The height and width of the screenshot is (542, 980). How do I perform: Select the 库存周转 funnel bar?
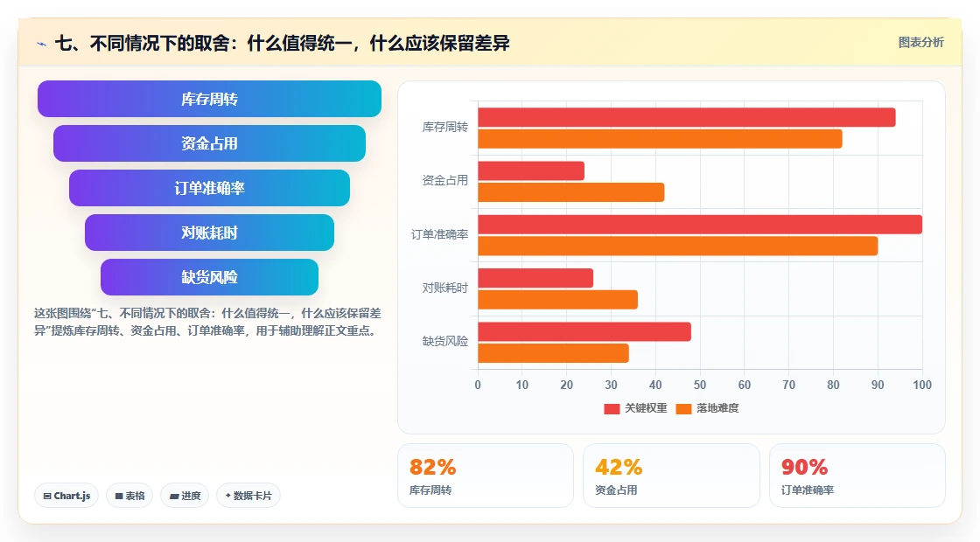(209, 99)
